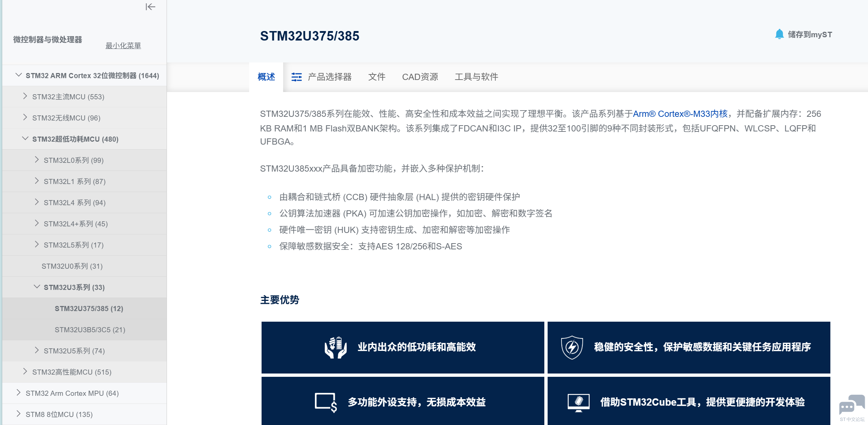Open the 产品选择器 tab

tap(321, 77)
